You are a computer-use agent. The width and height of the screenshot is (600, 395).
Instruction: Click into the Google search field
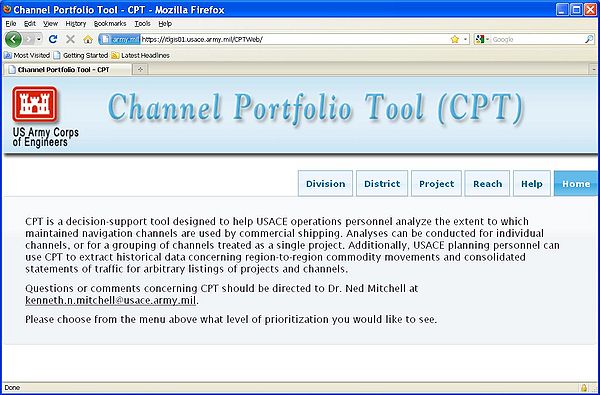click(537, 39)
